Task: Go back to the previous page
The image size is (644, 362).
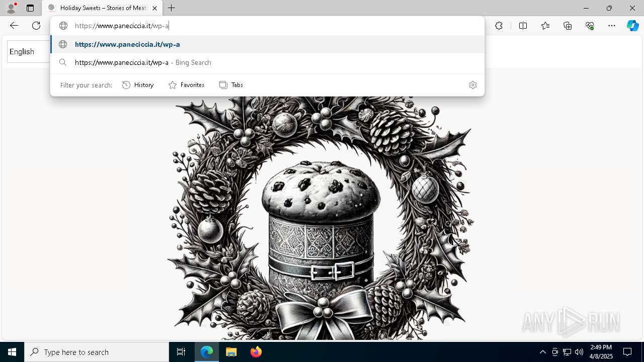Action: (14, 26)
